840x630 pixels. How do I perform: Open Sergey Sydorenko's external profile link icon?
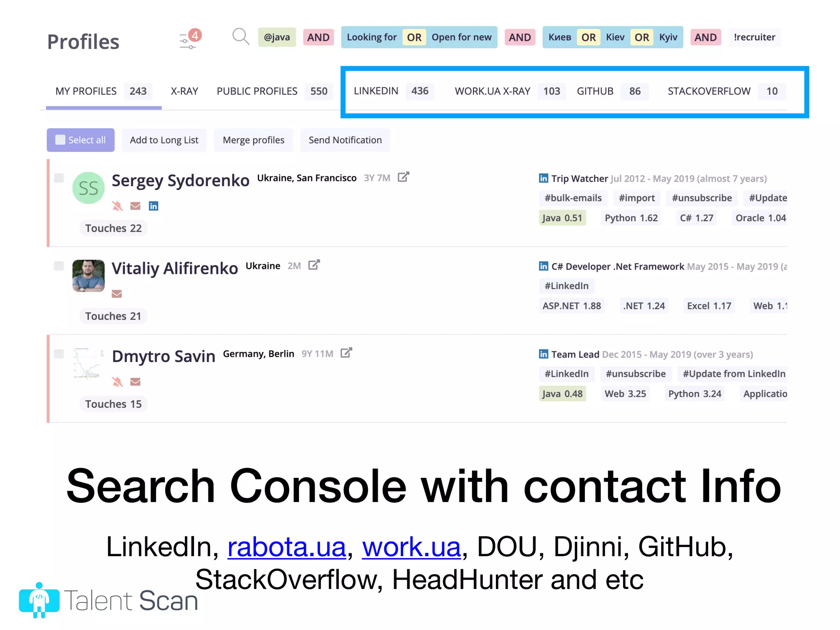coord(403,177)
